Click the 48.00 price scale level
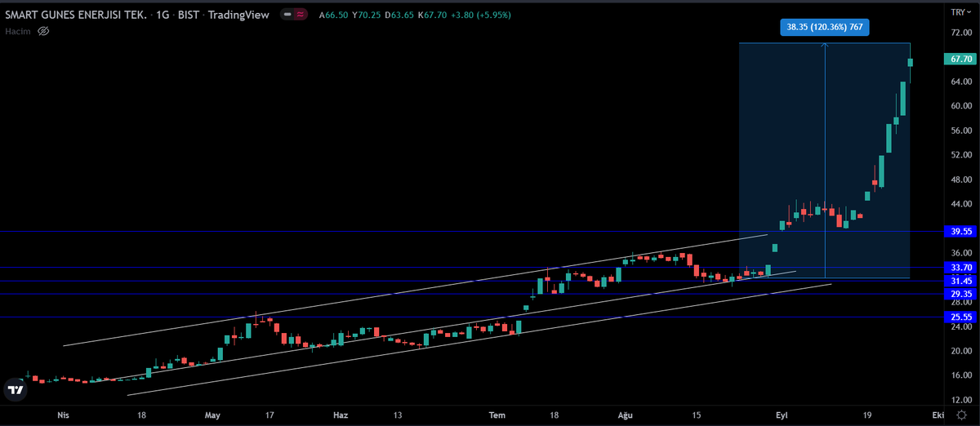 (960, 180)
